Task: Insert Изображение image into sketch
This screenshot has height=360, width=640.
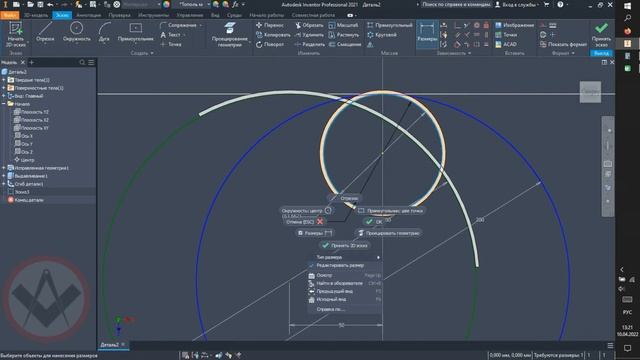Action: coord(514,25)
